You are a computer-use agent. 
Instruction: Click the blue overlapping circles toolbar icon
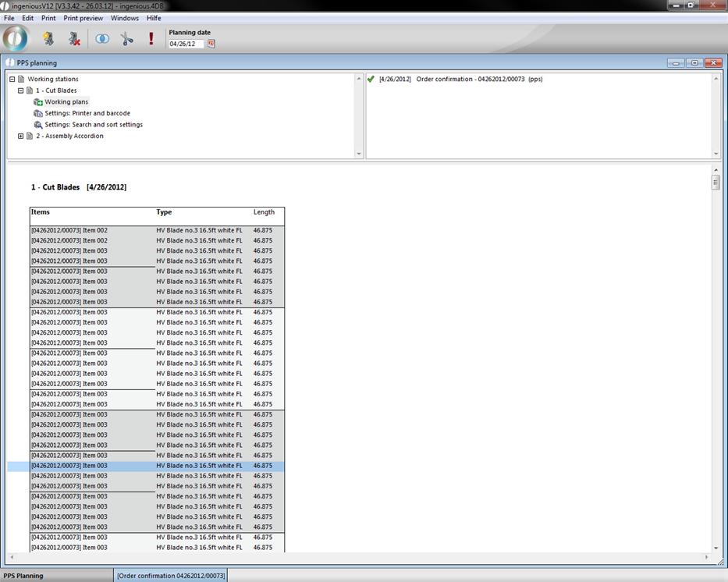pos(102,38)
